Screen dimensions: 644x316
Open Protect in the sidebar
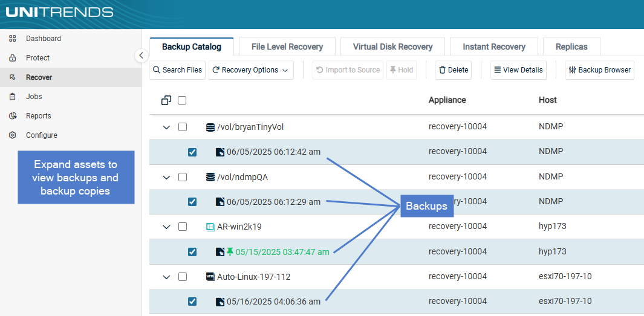click(x=37, y=58)
